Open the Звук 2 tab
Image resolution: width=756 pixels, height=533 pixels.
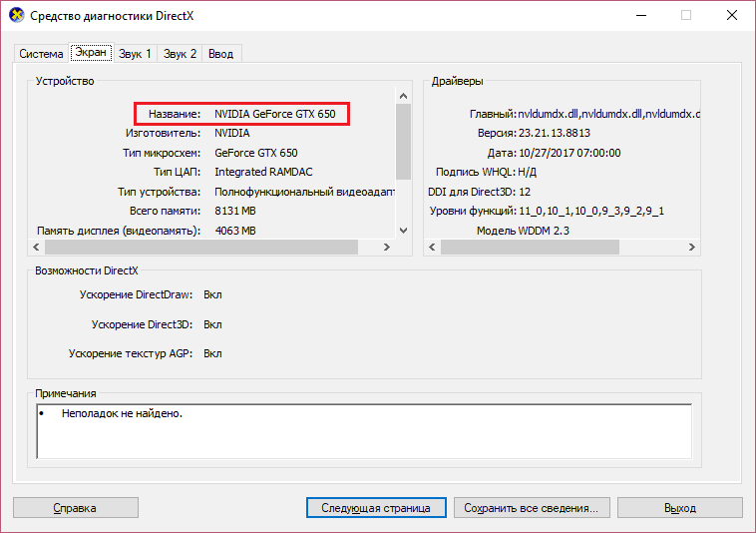tap(180, 54)
